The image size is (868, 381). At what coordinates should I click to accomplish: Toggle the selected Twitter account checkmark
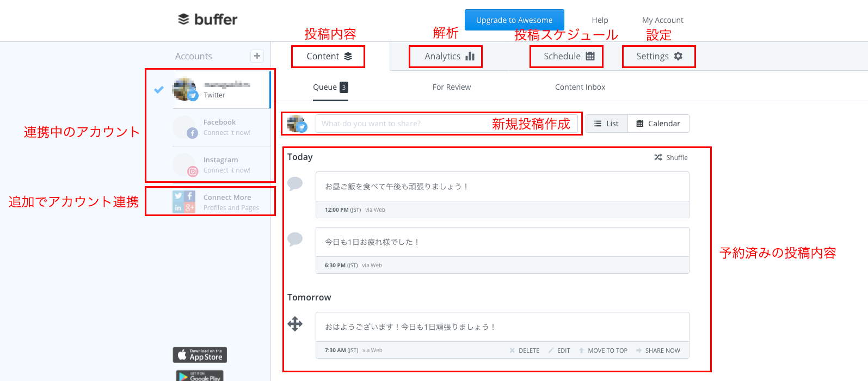tap(159, 90)
